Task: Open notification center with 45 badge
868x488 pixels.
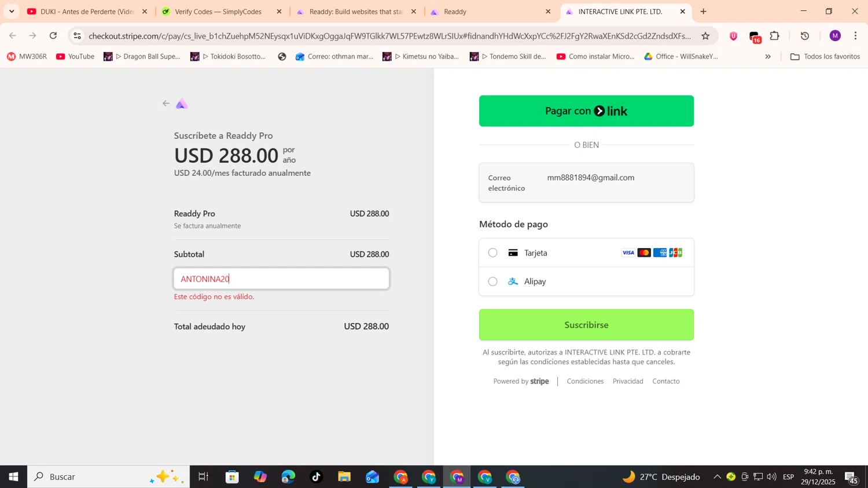Action: coord(851,478)
